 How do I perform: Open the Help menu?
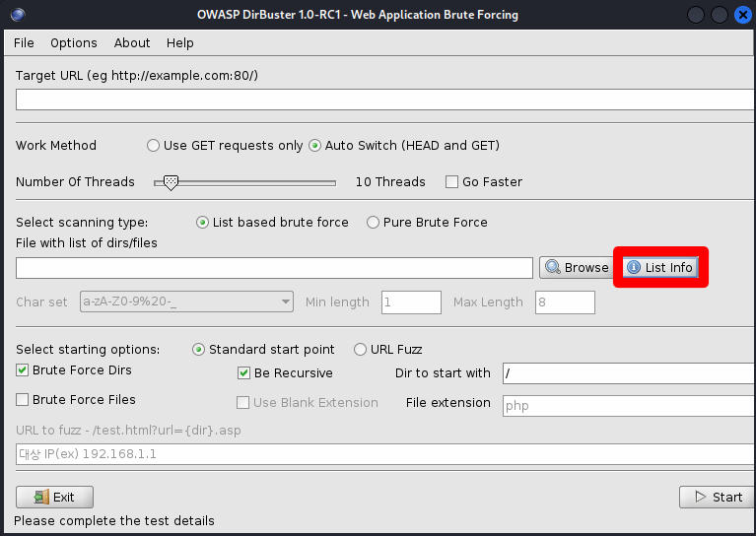point(180,43)
